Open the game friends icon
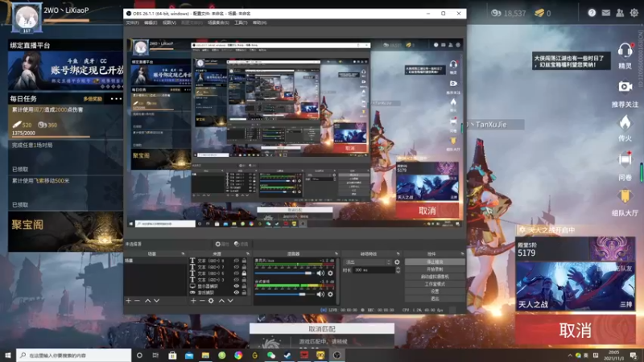 click(620, 13)
